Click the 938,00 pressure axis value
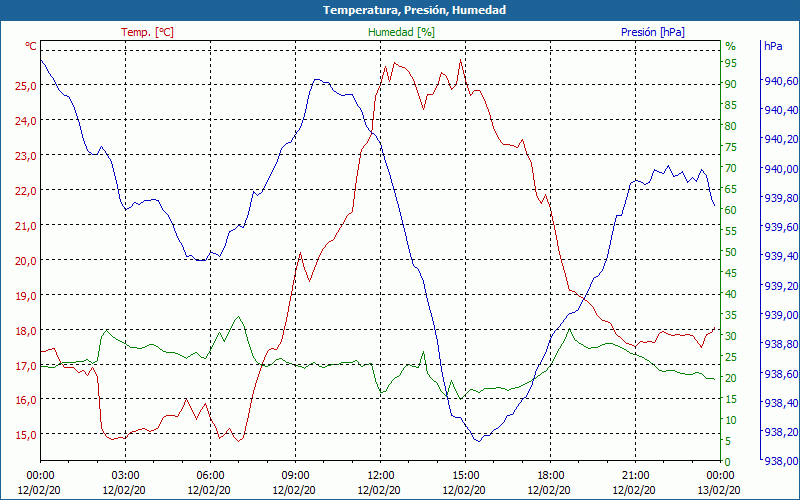Viewport: 800px width, 500px height. point(782,462)
